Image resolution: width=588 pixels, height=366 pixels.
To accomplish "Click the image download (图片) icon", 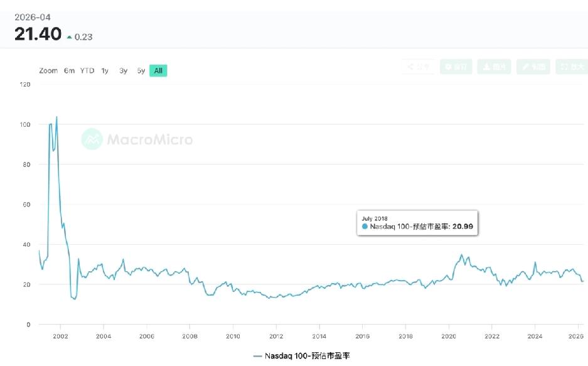I will pyautogui.click(x=494, y=67).
